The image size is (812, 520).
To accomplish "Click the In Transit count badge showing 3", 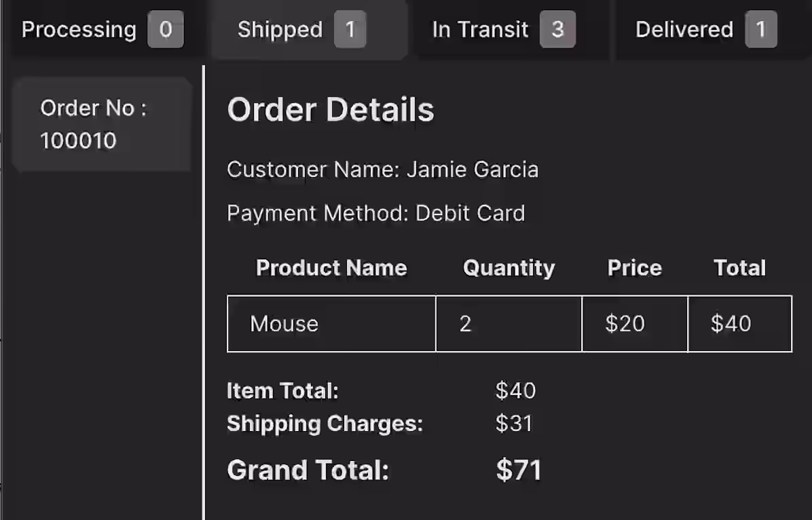I will coord(557,31).
